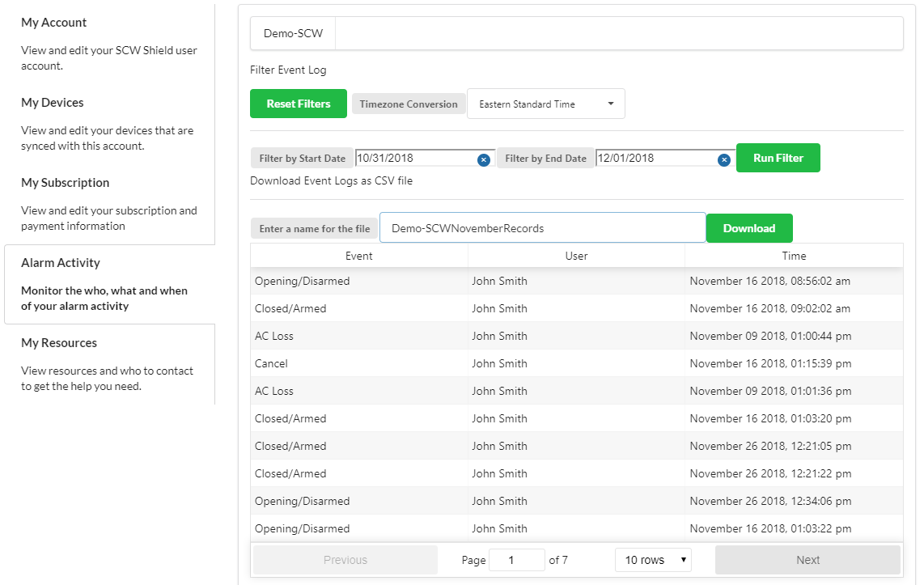The height and width of the screenshot is (585, 924).
Task: Click the Previous page button
Action: [x=345, y=560]
